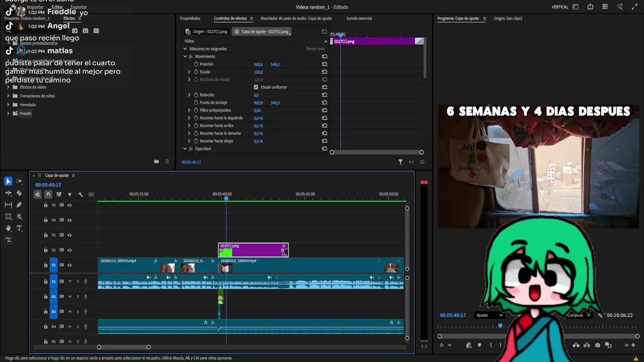Click delete trash icon in project panel
The height and width of the screenshot is (362, 644).
[x=167, y=161]
